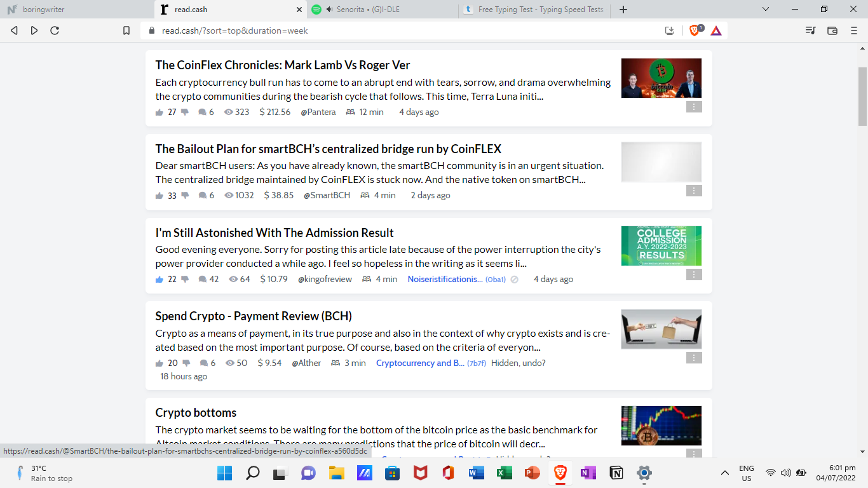
Task: Open three-dot menu on Admission Result article
Action: tap(694, 274)
